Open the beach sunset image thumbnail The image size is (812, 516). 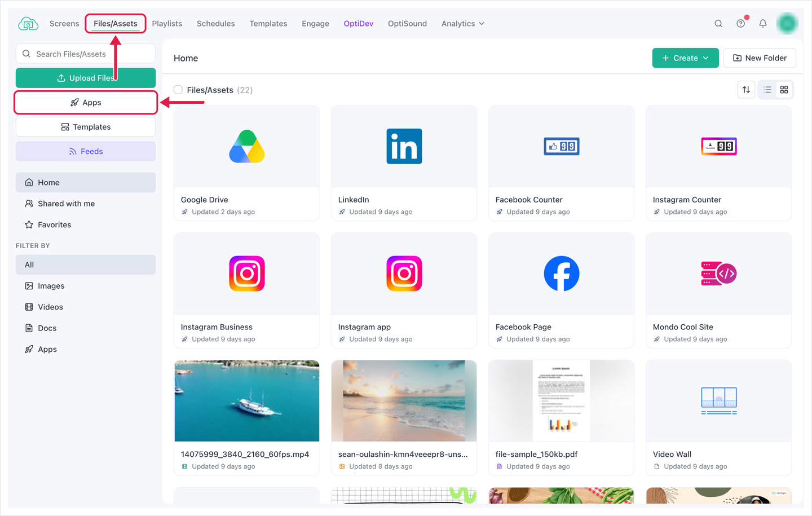pos(404,401)
